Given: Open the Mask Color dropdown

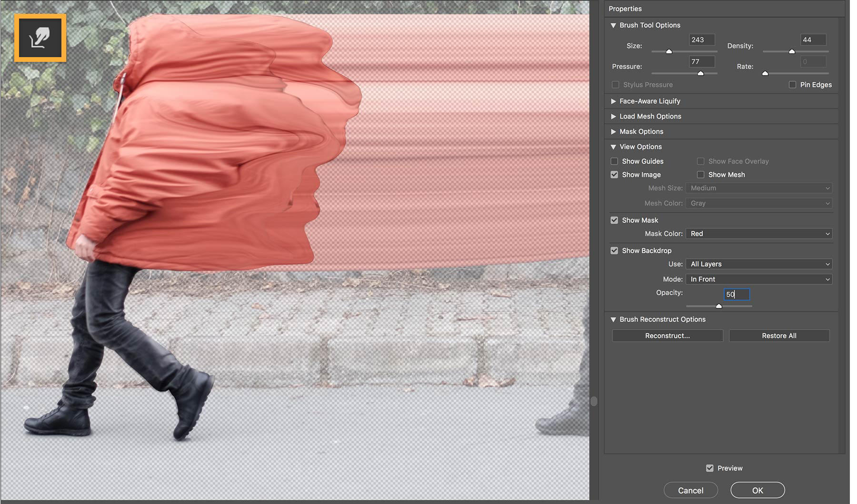Looking at the screenshot, I should [758, 234].
